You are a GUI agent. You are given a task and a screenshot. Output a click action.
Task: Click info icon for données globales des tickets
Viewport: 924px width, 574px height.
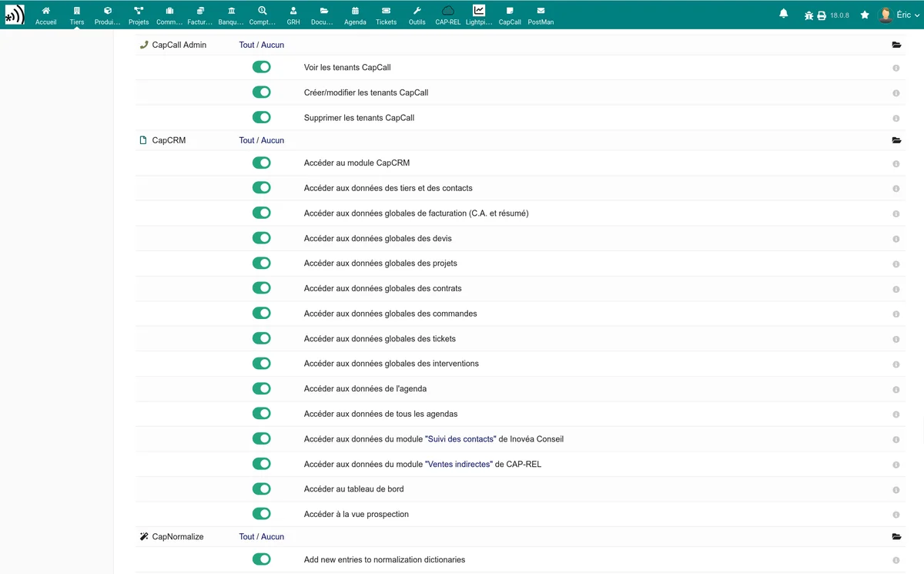coord(896,339)
